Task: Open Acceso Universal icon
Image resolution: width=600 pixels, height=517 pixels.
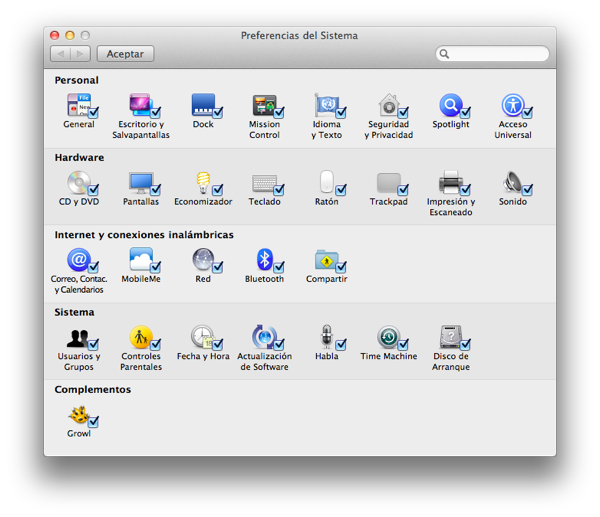Action: coord(513,104)
